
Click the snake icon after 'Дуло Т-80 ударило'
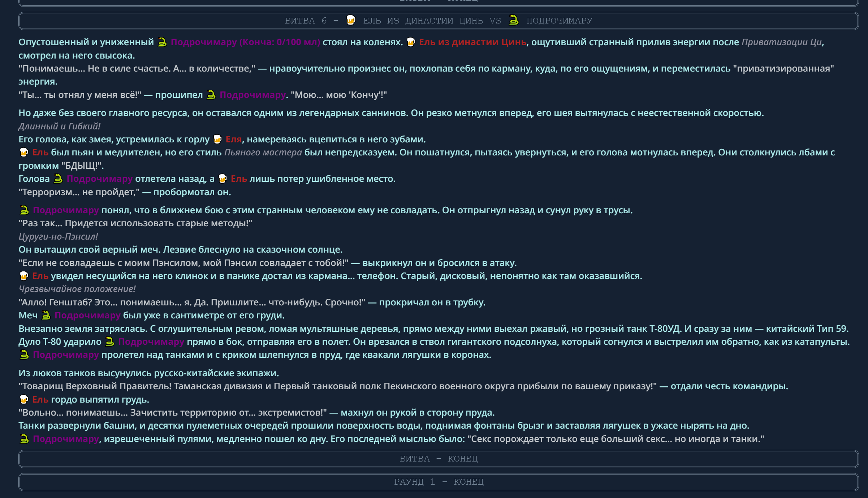click(x=109, y=342)
